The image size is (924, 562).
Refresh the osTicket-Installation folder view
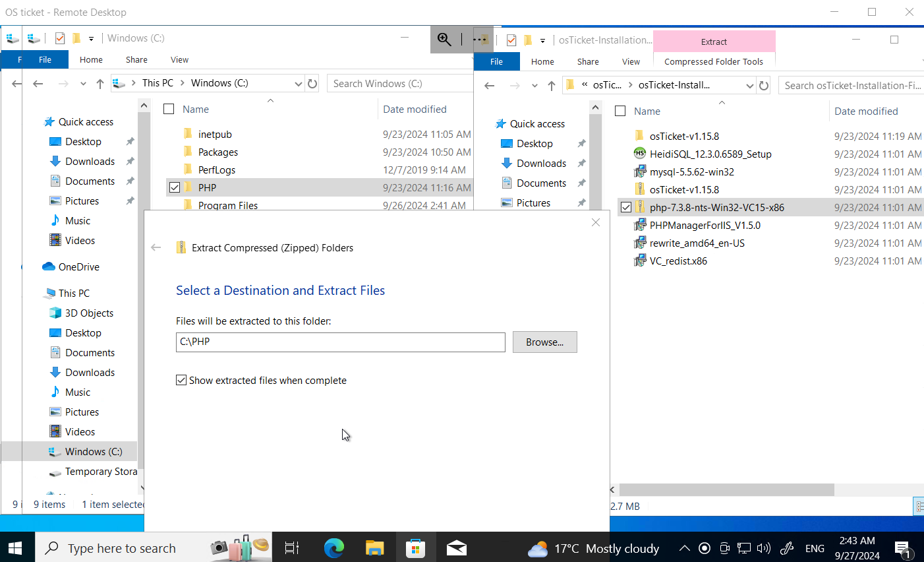coord(764,86)
